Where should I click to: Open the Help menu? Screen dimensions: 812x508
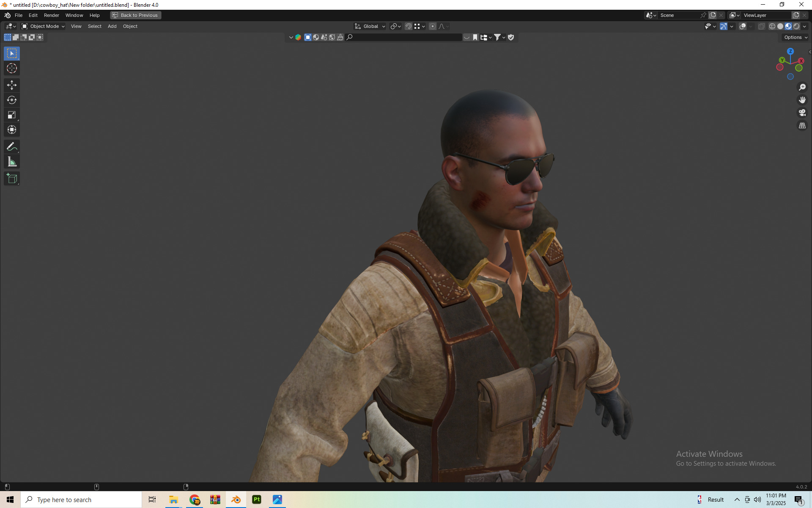tap(94, 15)
